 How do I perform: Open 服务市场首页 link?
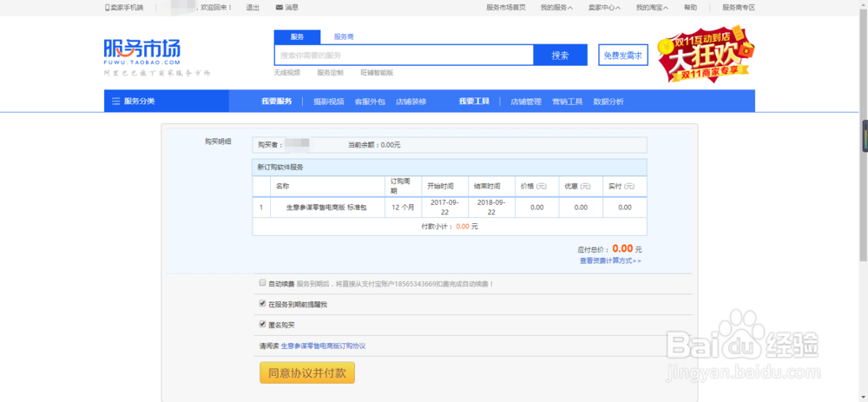point(506,8)
